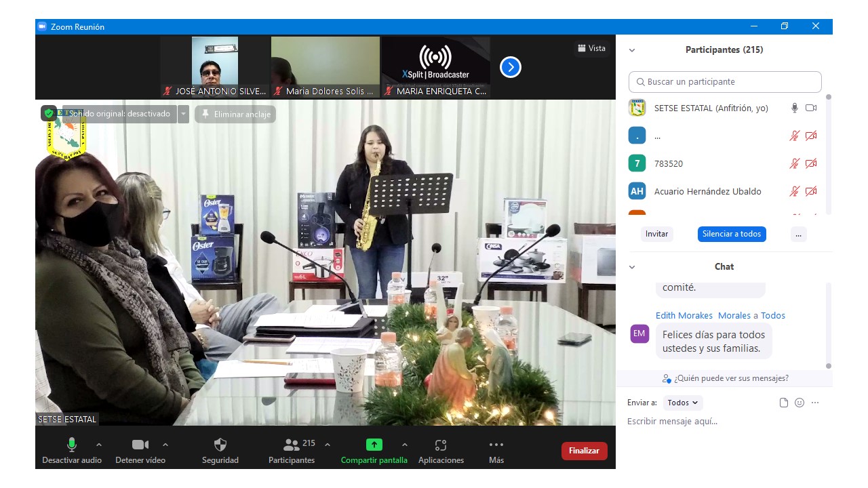This screenshot has width=868, height=488.
Task: Open the Vista layout menu
Action: click(591, 48)
